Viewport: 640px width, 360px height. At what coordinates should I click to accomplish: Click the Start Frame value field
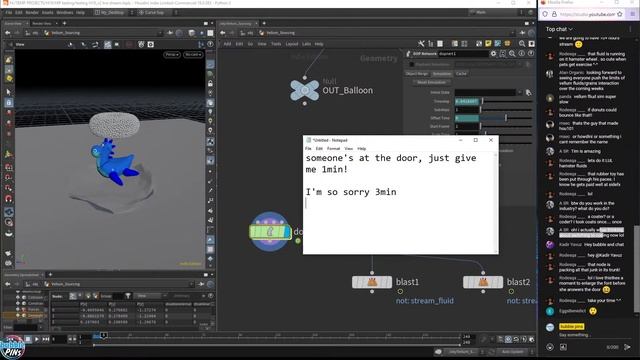[x=467, y=127]
